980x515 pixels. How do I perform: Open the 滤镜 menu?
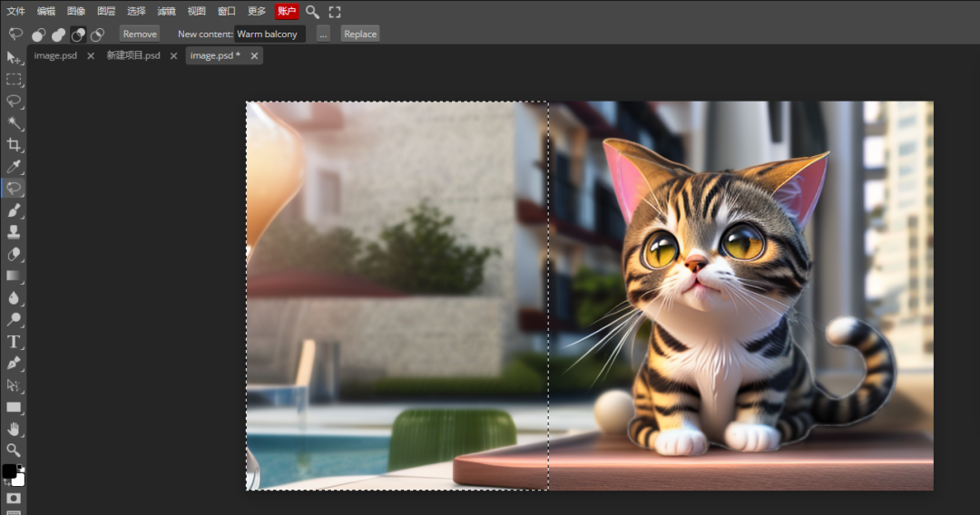166,11
